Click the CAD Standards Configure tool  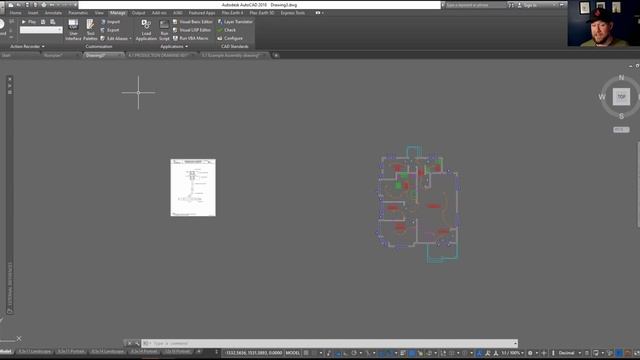(230, 38)
